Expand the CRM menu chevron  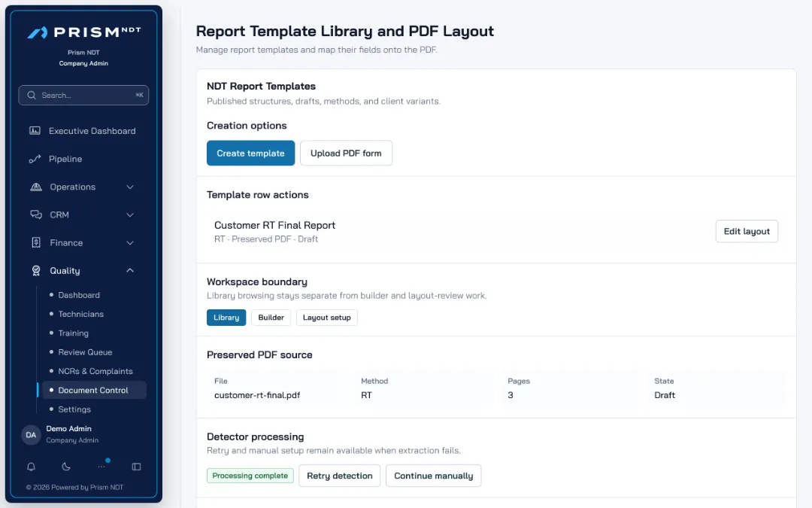(x=130, y=215)
